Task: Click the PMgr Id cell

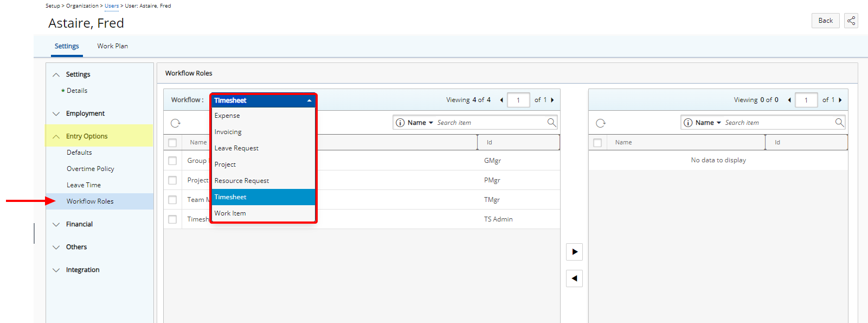Action: tap(492, 180)
